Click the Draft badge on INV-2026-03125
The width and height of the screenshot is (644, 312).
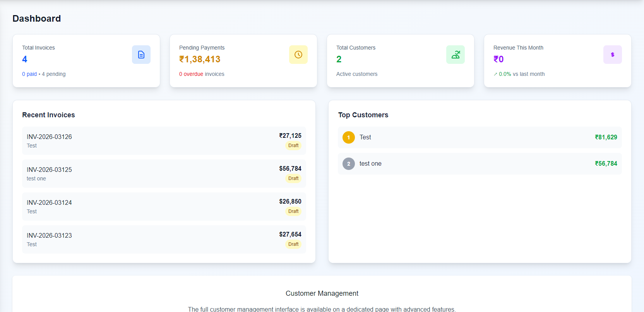pyautogui.click(x=293, y=178)
